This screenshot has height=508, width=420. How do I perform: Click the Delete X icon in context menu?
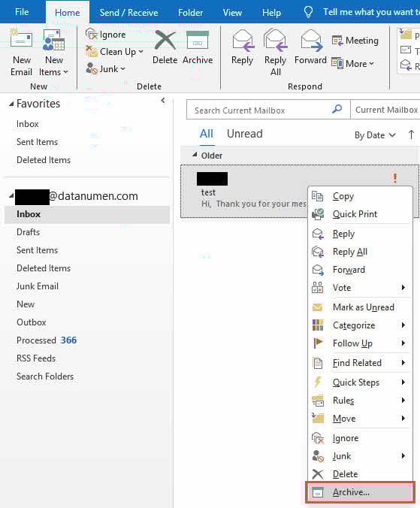[318, 474]
